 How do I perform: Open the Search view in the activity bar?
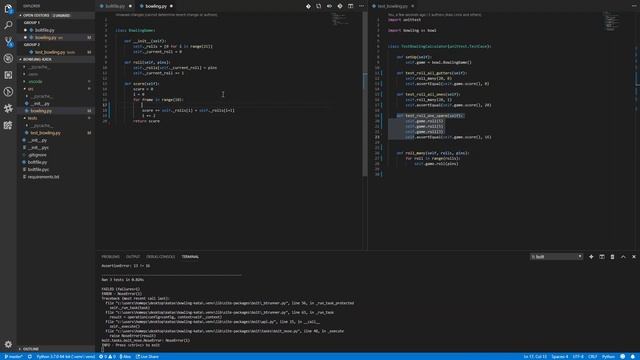point(8,25)
